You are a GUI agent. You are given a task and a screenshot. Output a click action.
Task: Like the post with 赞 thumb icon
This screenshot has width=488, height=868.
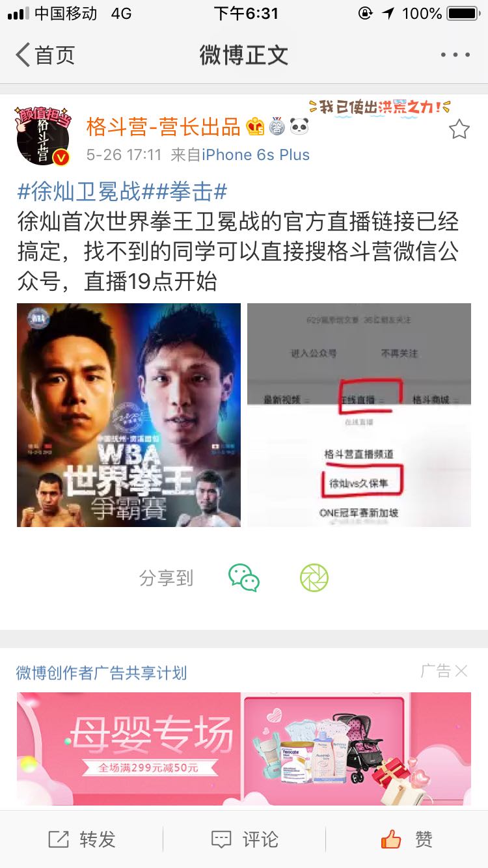[x=391, y=839]
